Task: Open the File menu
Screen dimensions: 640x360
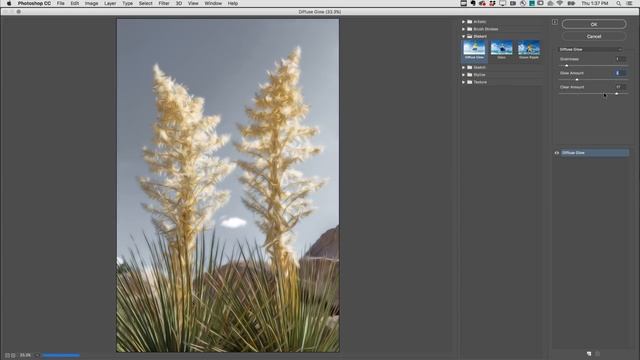Action: click(60, 3)
